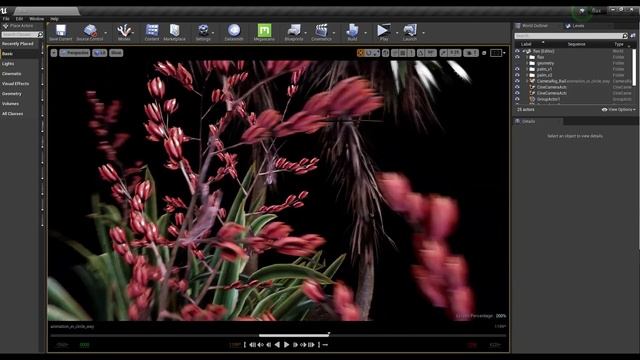
Task: Click the flax folder icon in outliner
Action: [532, 57]
